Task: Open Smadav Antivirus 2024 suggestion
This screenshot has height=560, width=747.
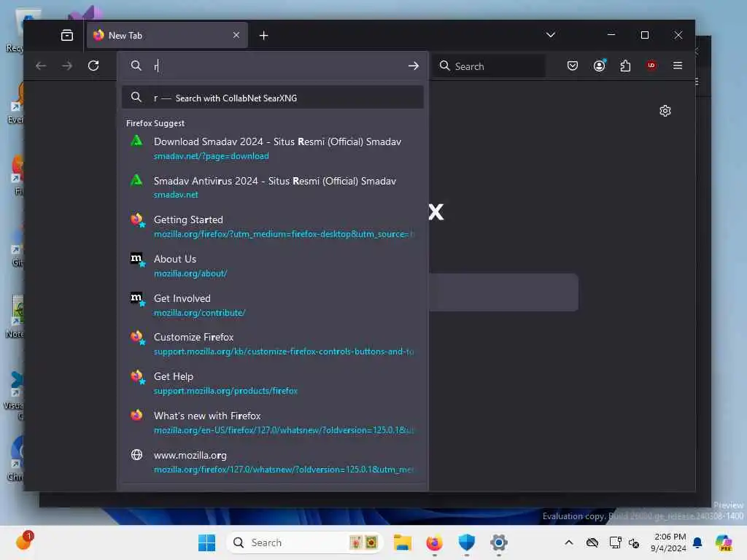Action: click(273, 187)
